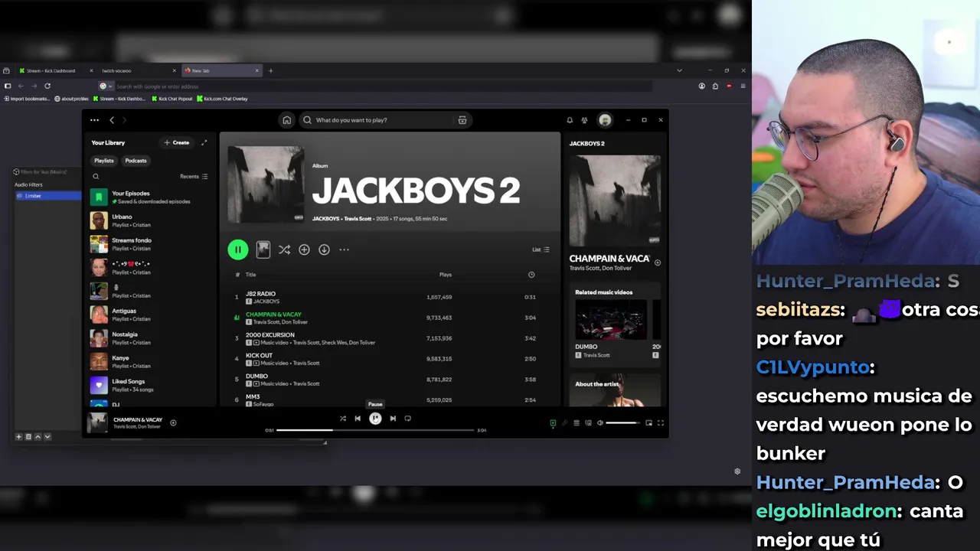
Task: Toggle Now Playing view panel
Action: coord(553,422)
